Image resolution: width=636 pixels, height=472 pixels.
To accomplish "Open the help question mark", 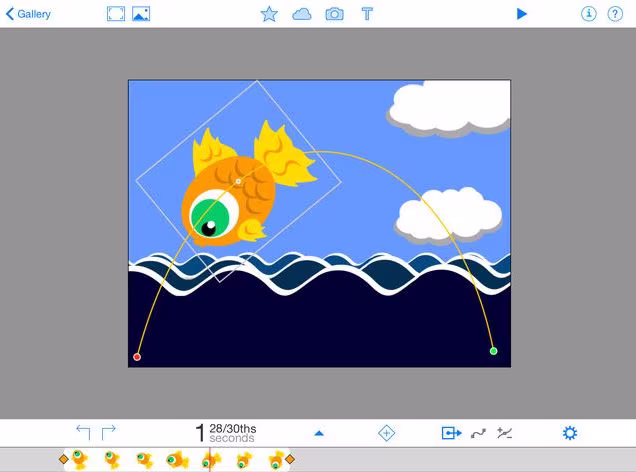I will click(x=615, y=14).
